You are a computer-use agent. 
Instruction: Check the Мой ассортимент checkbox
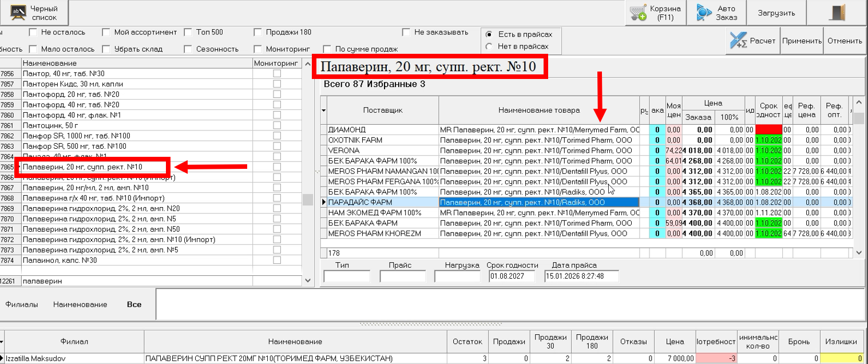tap(105, 32)
